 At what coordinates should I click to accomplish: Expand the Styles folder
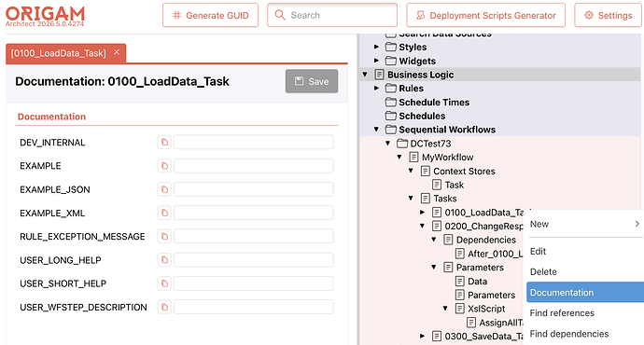[x=376, y=47]
